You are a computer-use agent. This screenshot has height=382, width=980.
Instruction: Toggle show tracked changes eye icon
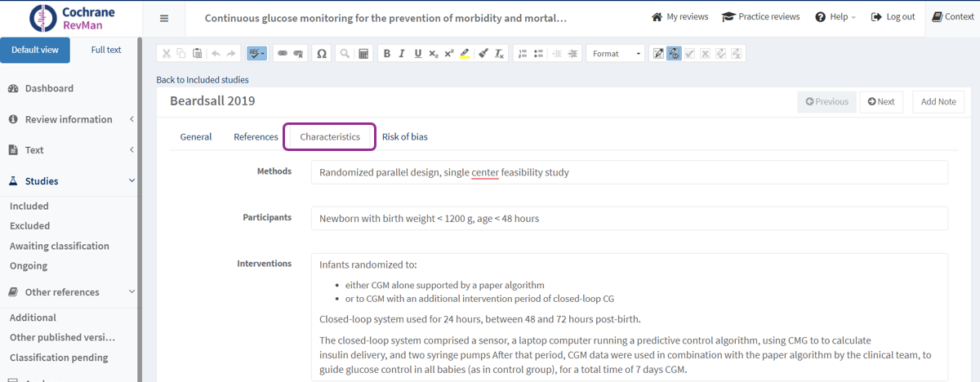674,54
